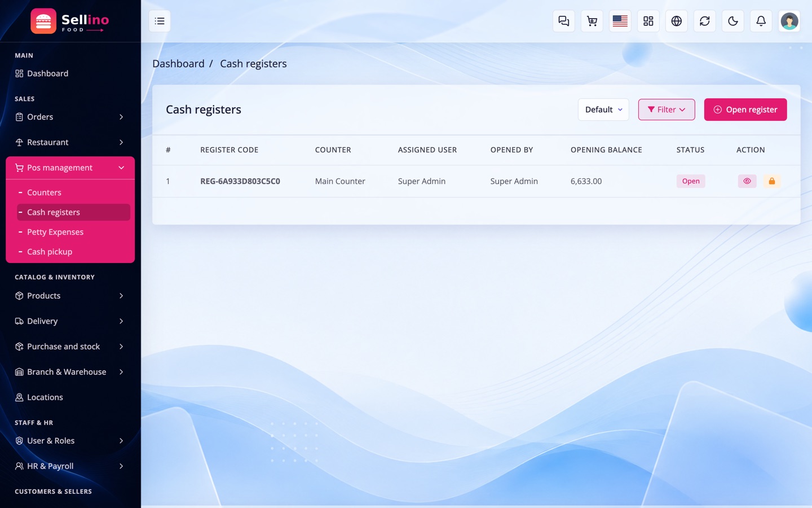Screen dimensions: 812x508
Task: View register REG-6A933D803C5C0 details via the eye icon
Action: click(x=747, y=181)
